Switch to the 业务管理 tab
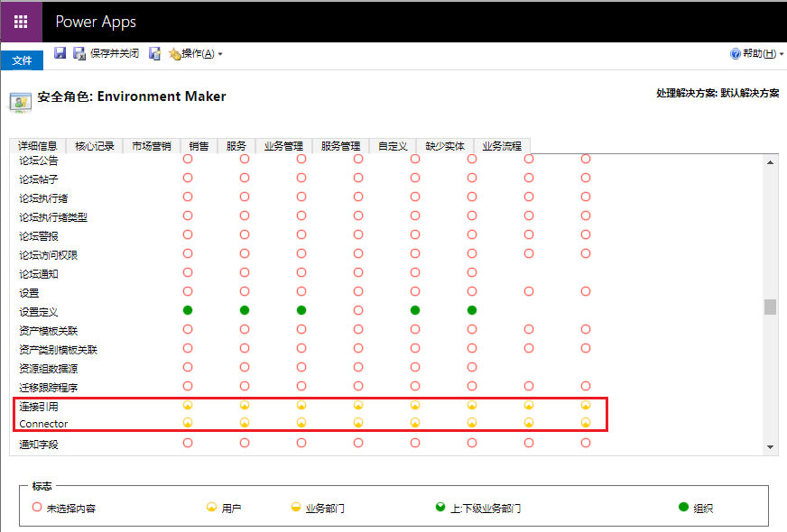787x532 pixels. [x=283, y=146]
